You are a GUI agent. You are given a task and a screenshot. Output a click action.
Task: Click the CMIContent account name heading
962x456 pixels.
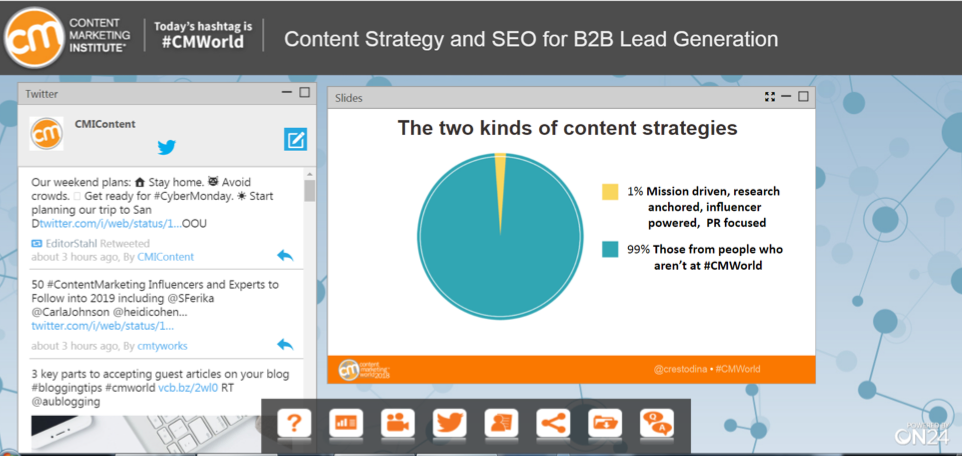(x=105, y=124)
